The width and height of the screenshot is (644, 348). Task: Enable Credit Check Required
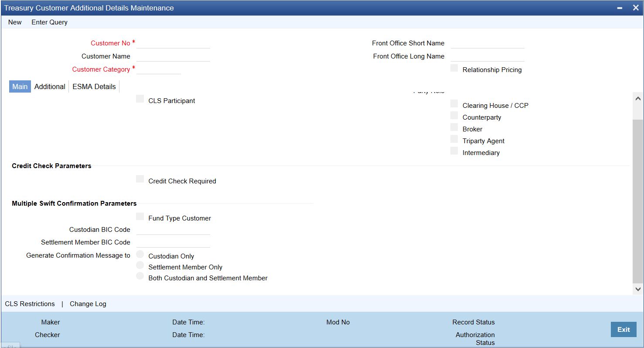point(140,179)
